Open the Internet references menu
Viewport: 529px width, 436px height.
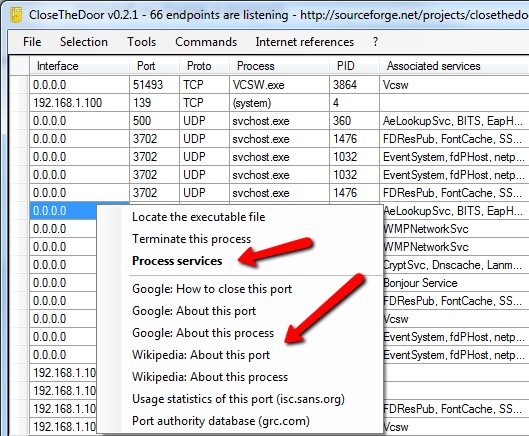click(x=304, y=42)
